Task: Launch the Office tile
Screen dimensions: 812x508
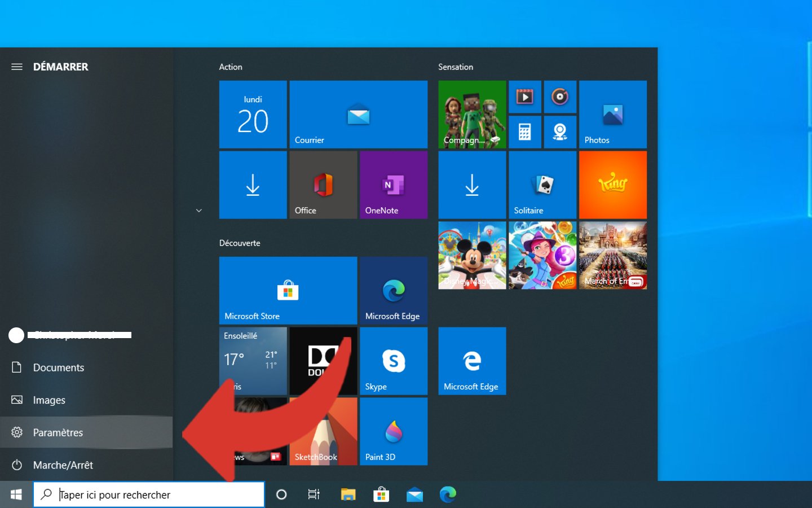Action: point(323,185)
